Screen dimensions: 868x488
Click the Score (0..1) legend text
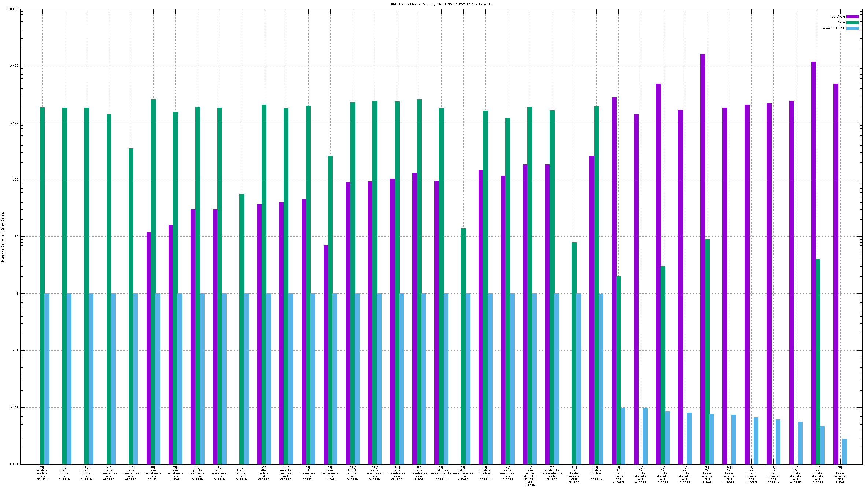point(833,28)
